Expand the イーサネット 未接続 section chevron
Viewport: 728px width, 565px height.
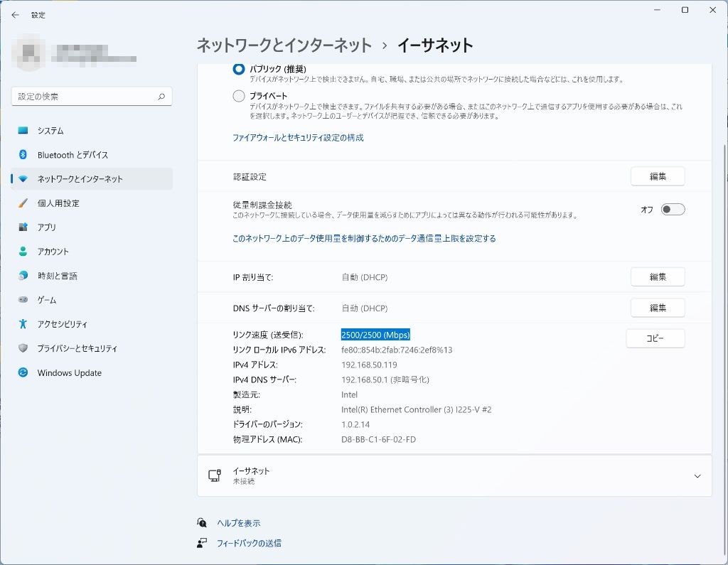[697, 476]
